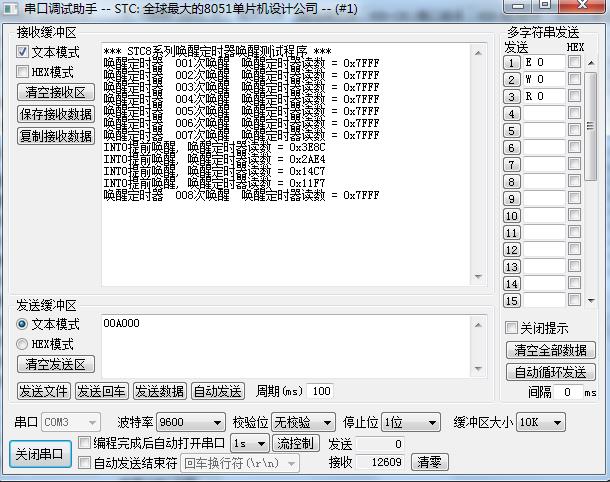Click the 发送 count 0 field

pyautogui.click(x=380, y=444)
